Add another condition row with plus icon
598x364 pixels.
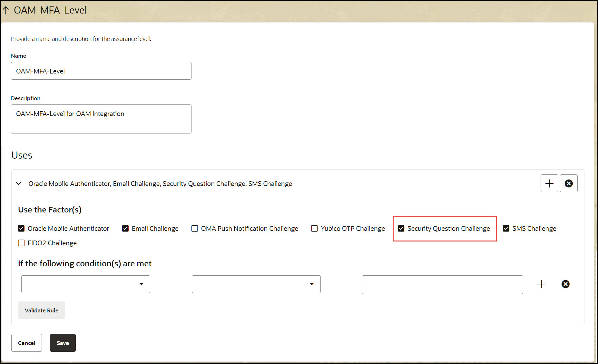[x=541, y=284]
